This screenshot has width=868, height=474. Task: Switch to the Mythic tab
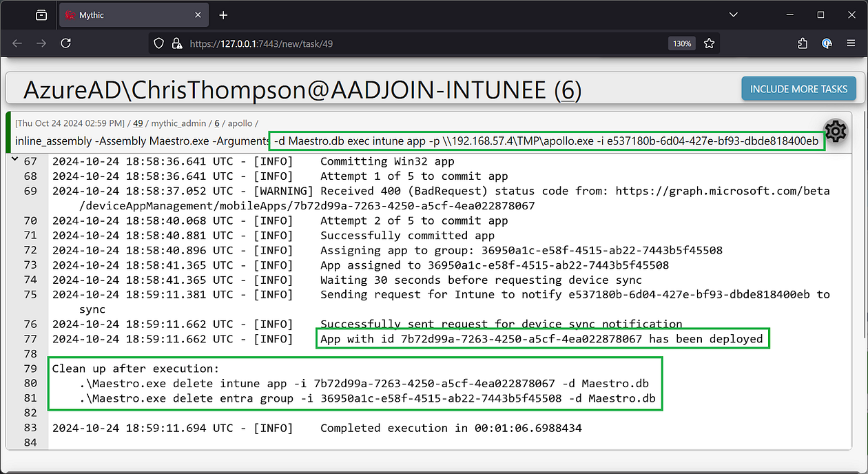[135, 15]
